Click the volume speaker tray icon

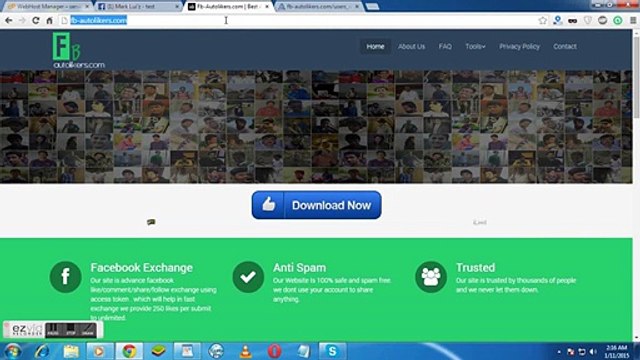pos(593,351)
